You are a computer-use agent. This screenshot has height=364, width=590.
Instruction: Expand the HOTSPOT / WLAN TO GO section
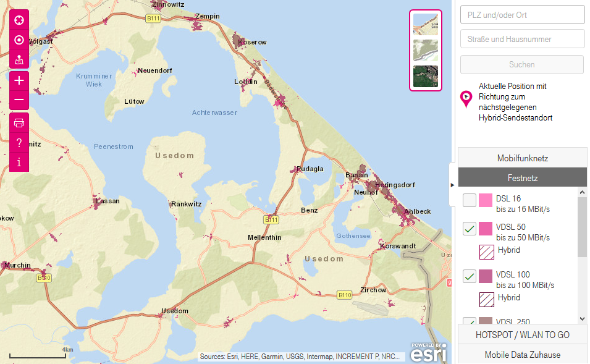522,334
